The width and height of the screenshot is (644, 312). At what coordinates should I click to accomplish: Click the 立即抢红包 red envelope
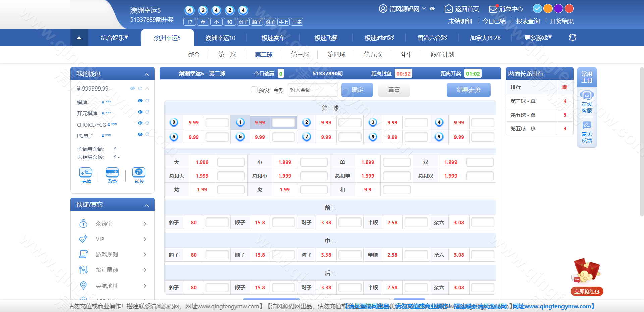pos(587,276)
